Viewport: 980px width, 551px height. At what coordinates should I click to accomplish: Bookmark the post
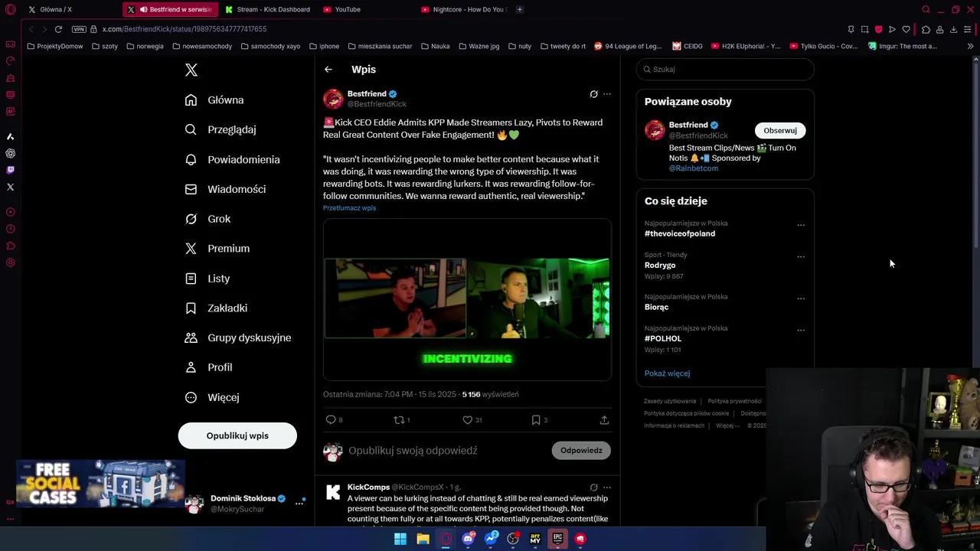click(536, 419)
